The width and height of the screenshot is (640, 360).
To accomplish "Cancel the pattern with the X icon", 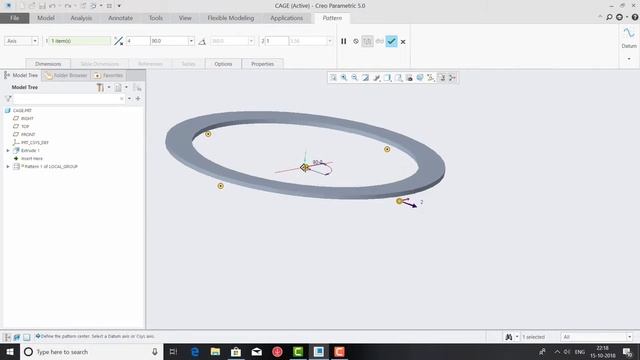I will click(403, 42).
